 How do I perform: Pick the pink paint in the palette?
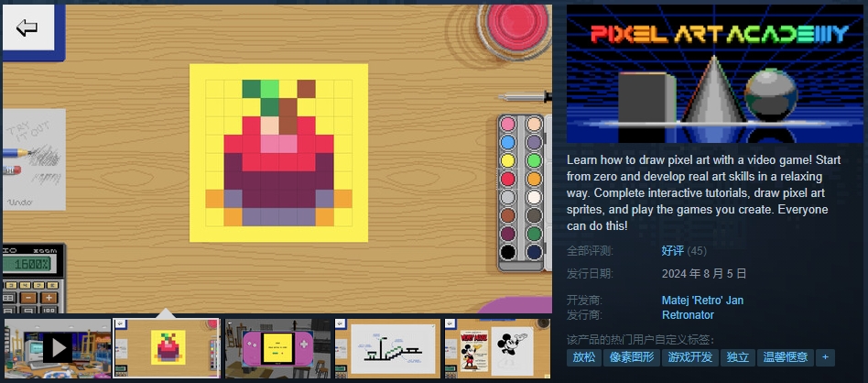[507, 125]
